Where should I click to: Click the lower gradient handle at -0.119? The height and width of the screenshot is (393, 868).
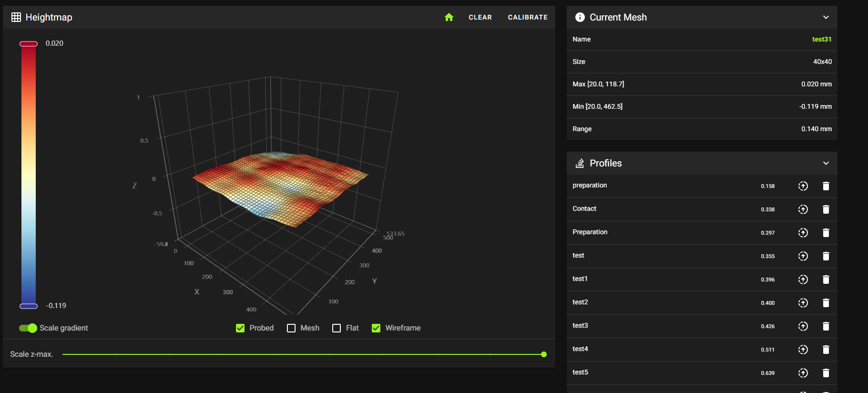(29, 306)
